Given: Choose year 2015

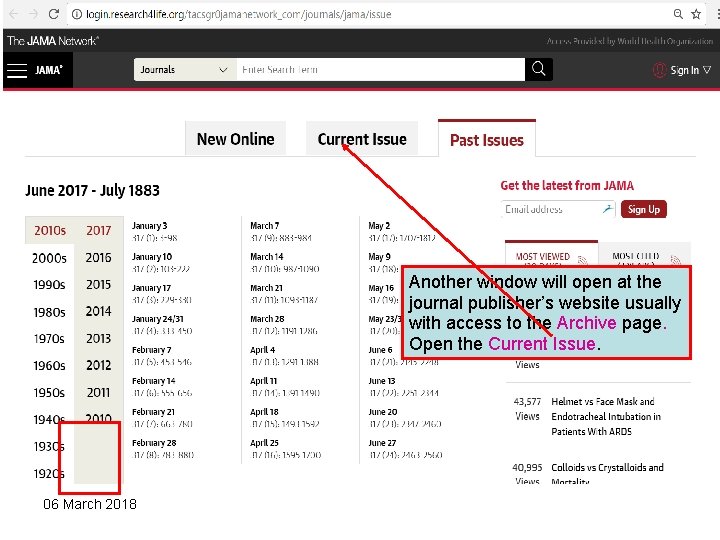Looking at the screenshot, I should [x=99, y=285].
